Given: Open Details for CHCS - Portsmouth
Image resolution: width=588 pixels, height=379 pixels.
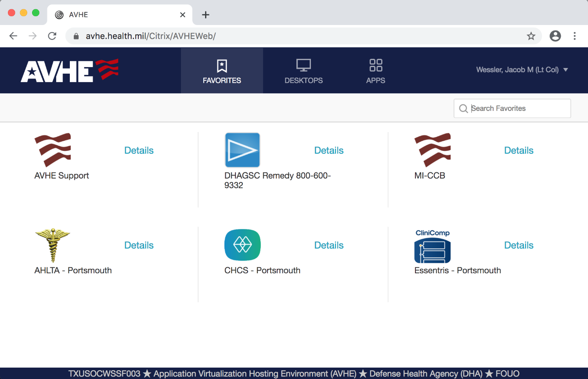Looking at the screenshot, I should (329, 245).
